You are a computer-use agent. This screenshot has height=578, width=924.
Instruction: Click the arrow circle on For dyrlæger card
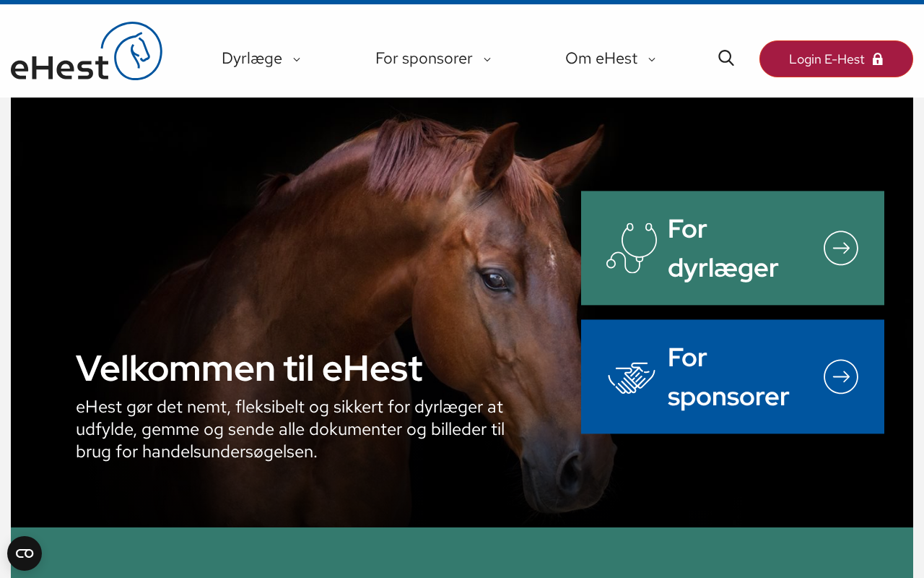[x=841, y=248]
